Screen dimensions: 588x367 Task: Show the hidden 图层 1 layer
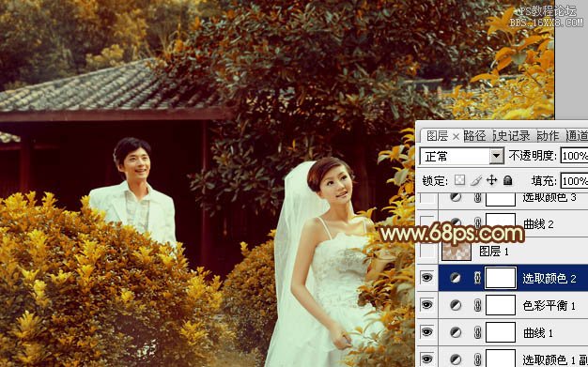(x=427, y=252)
